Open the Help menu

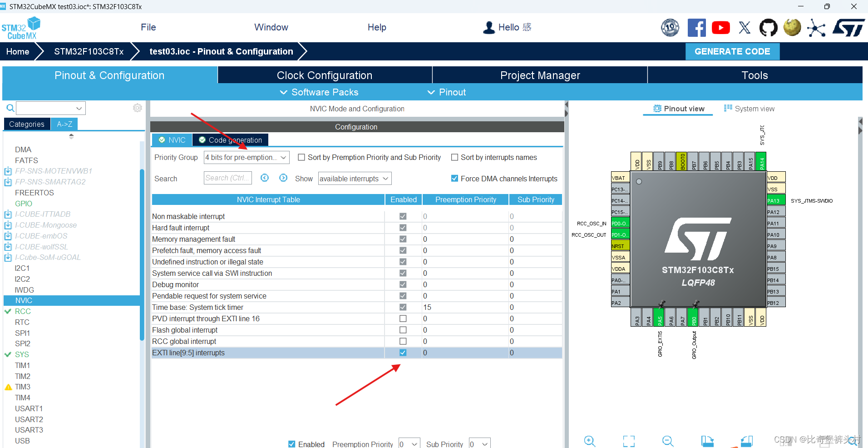pos(377,27)
